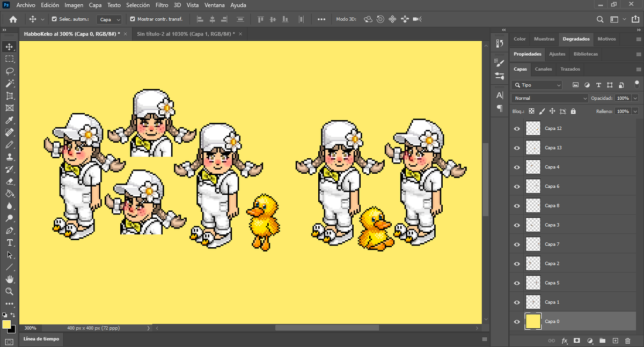Toggle layer filter switch in Capas panel
The height and width of the screenshot is (347, 644).
click(636, 84)
